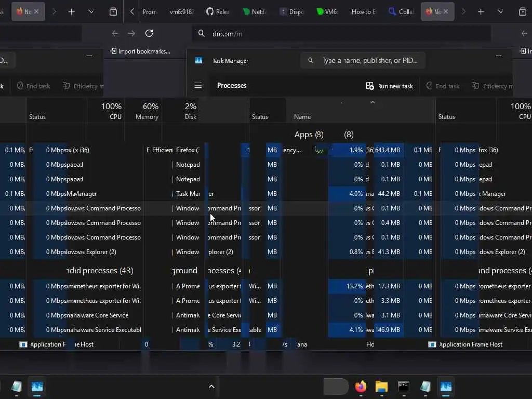Screen dimensions: 532x399
Task: Select the Task Mar row name cell
Action: [x=188, y=194]
